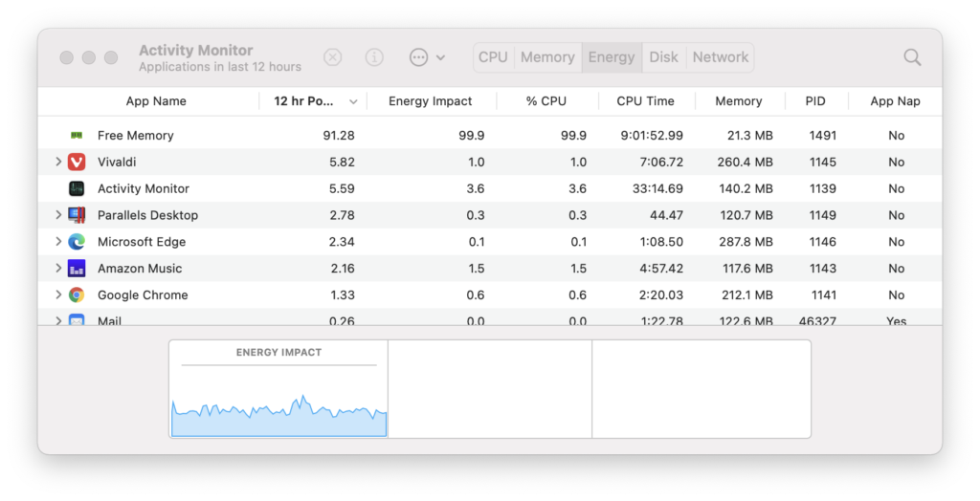
Task: Click the Vivaldi app icon
Action: point(78,163)
